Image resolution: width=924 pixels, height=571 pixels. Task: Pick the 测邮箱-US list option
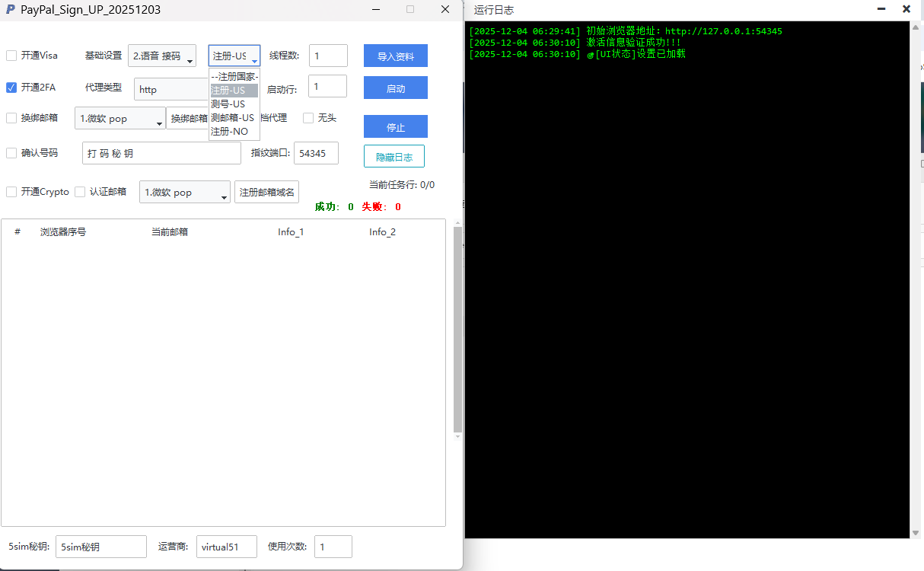tap(232, 117)
